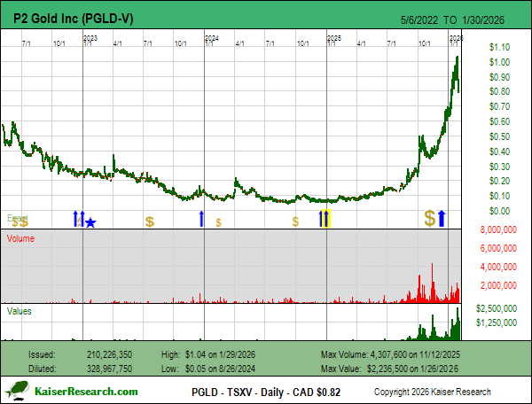
Task: Click the Max Value $2,236,500 on 1/26/2026 text
Action: pyautogui.click(x=389, y=369)
